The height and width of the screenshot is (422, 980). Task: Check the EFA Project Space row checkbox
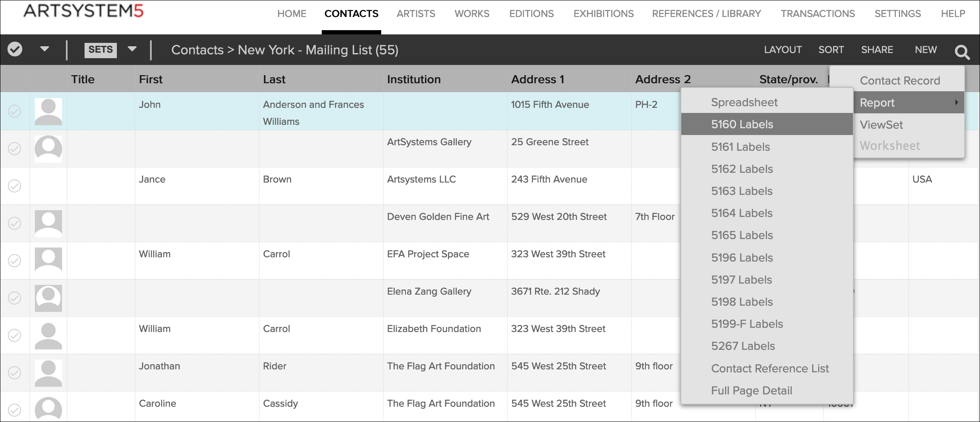pyautogui.click(x=14, y=261)
